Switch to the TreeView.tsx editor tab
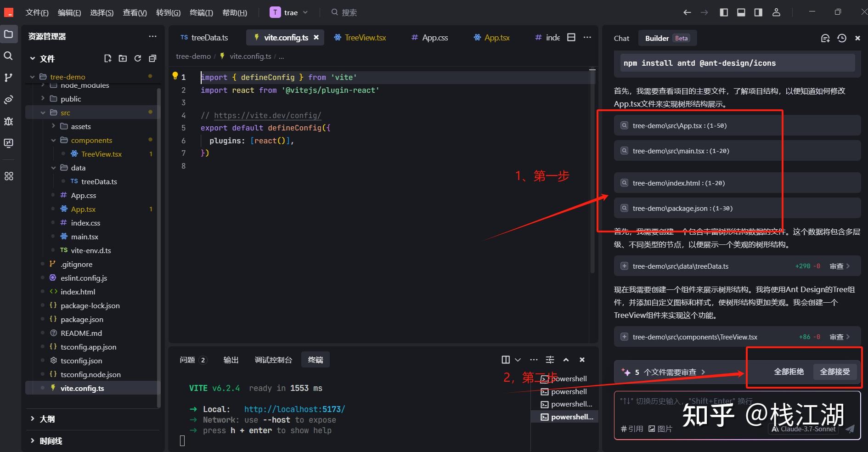 360,38
